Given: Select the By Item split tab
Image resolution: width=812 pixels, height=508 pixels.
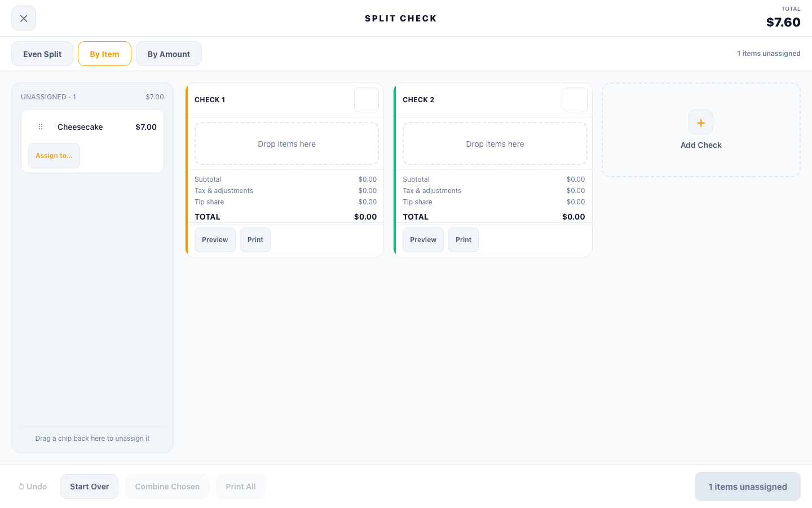Looking at the screenshot, I should pyautogui.click(x=104, y=54).
